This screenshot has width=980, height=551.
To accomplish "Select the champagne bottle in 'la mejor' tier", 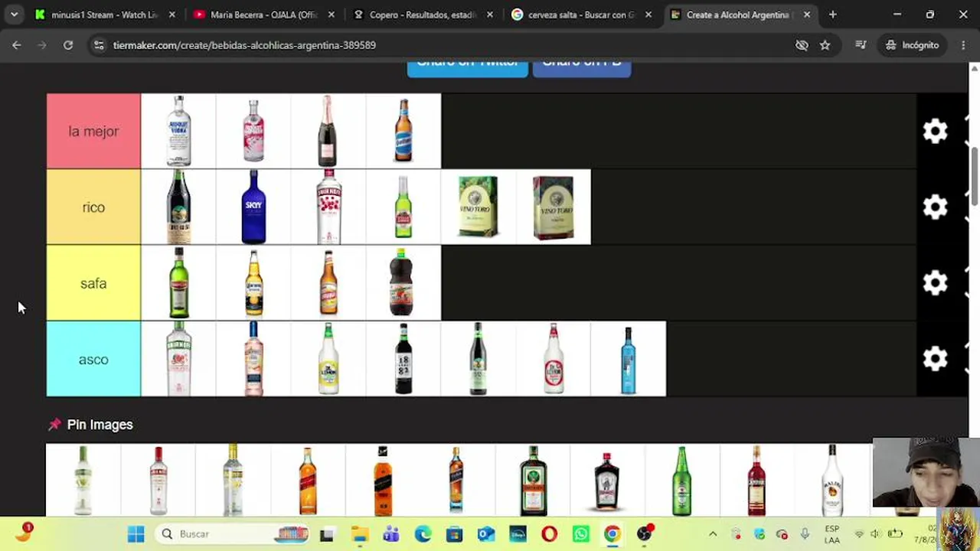I will 328,131.
